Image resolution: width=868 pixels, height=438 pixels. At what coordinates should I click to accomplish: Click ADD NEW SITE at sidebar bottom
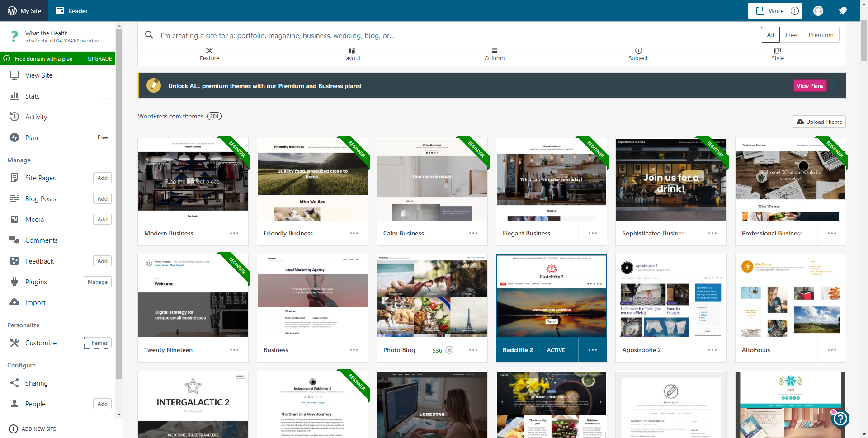(x=33, y=429)
